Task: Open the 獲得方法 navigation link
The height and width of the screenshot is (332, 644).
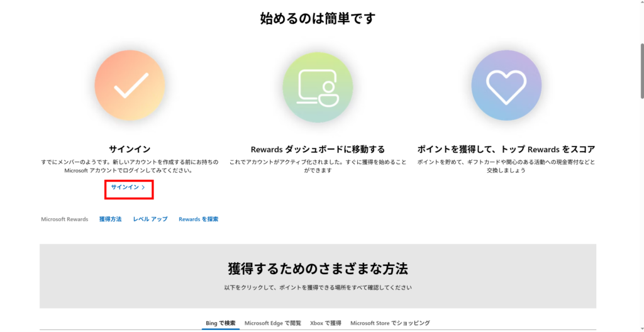Action: click(x=110, y=219)
